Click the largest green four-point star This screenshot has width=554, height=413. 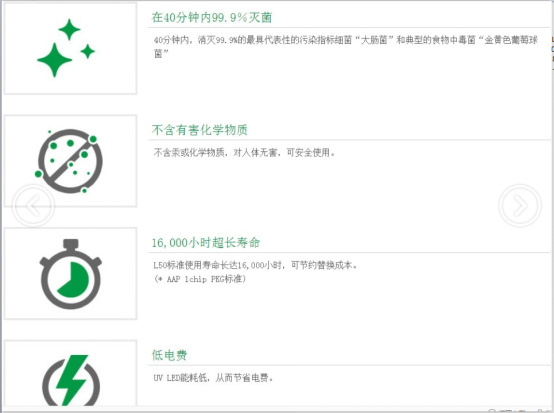(x=54, y=60)
